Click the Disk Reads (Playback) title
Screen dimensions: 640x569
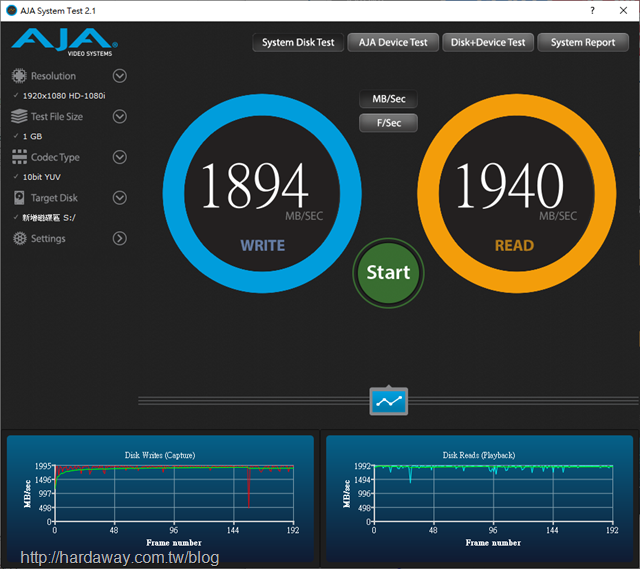pos(479,455)
